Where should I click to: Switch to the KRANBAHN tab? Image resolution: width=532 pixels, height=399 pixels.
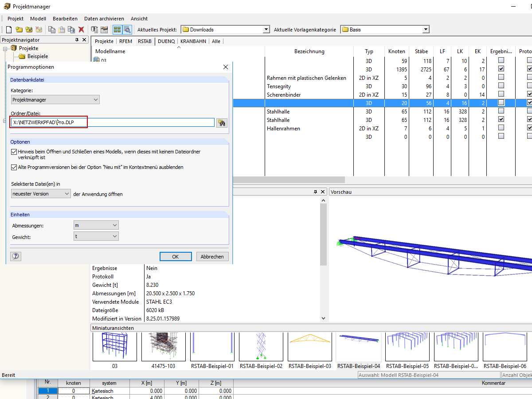pyautogui.click(x=193, y=41)
